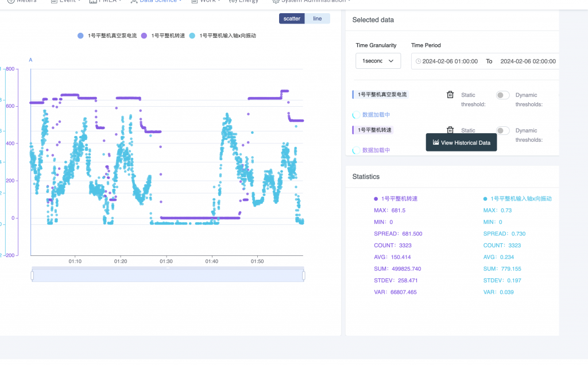The width and height of the screenshot is (588, 365).
Task: Click the end date 2024-02-06 02:00:00 field
Action: point(528,61)
